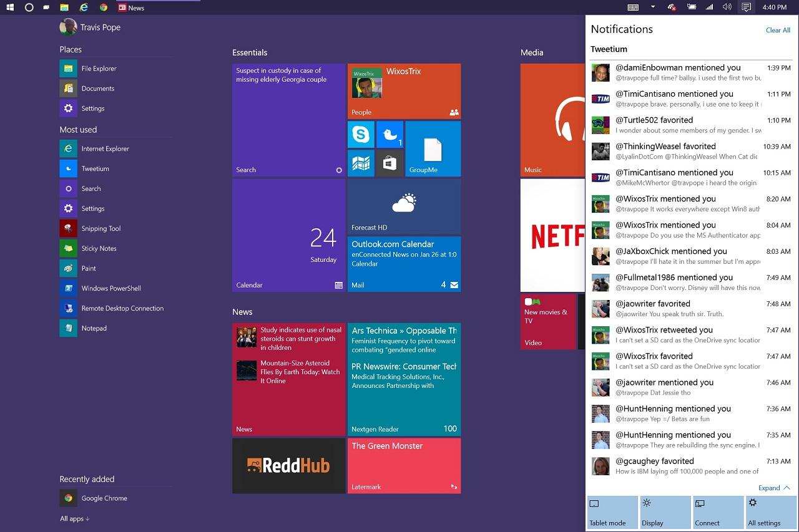Image resolution: width=799 pixels, height=532 pixels.
Task: Open @jaowriter mentioned you notification
Action: pos(691,387)
